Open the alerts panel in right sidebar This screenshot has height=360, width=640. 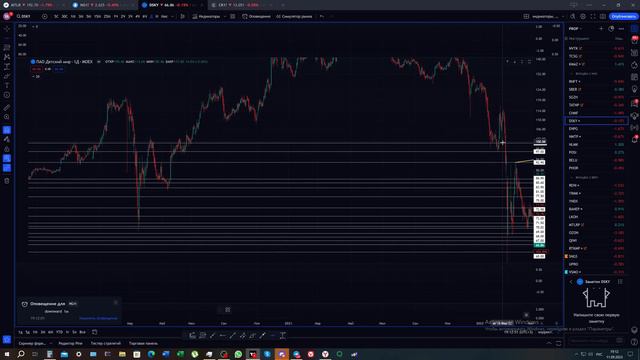coord(634,40)
